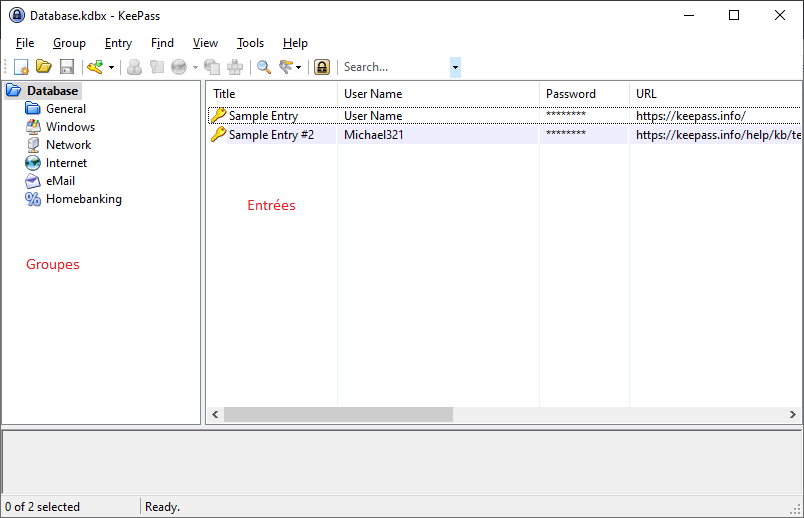The image size is (804, 518).
Task: Click the KeePass lock icon in title bar
Action: (x=17, y=15)
